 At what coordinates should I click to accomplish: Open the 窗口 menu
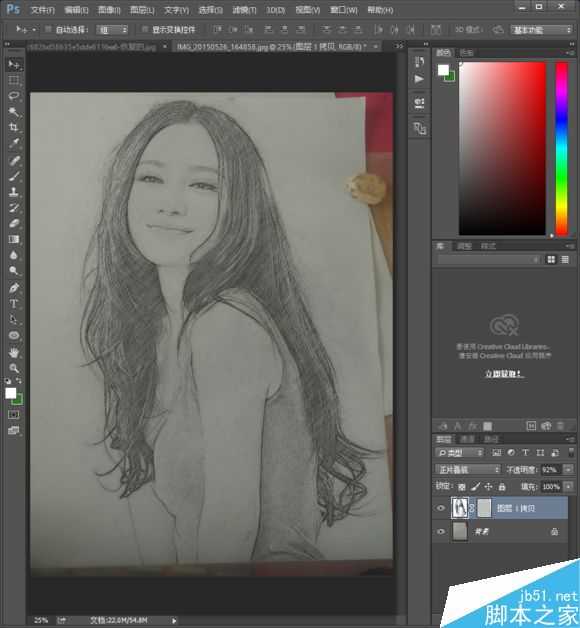coord(343,10)
